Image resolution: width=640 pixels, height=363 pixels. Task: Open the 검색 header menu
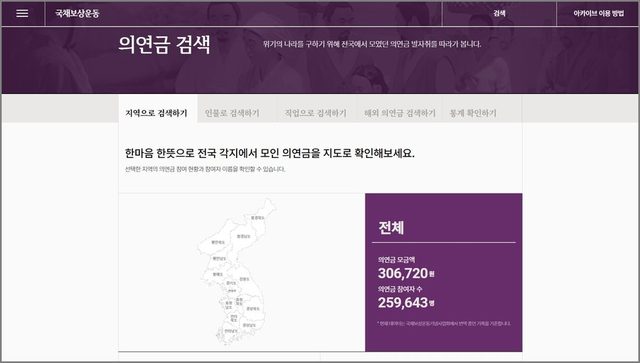499,13
